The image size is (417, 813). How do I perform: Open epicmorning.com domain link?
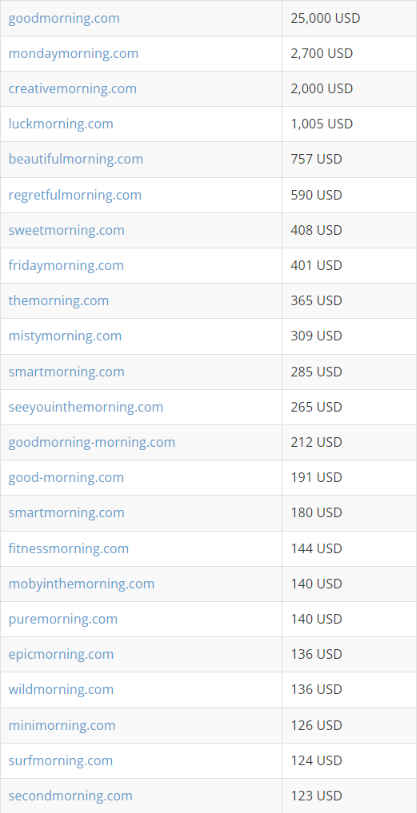(61, 654)
